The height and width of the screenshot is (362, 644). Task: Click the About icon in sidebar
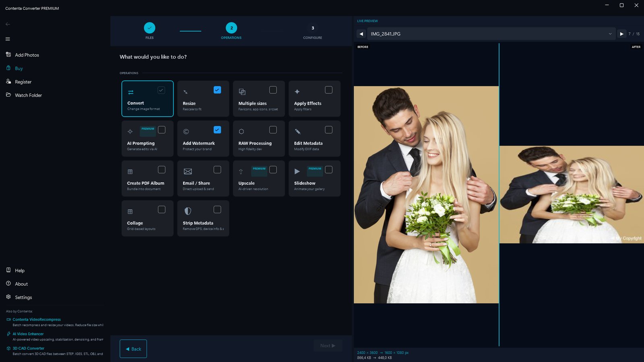tap(8, 284)
